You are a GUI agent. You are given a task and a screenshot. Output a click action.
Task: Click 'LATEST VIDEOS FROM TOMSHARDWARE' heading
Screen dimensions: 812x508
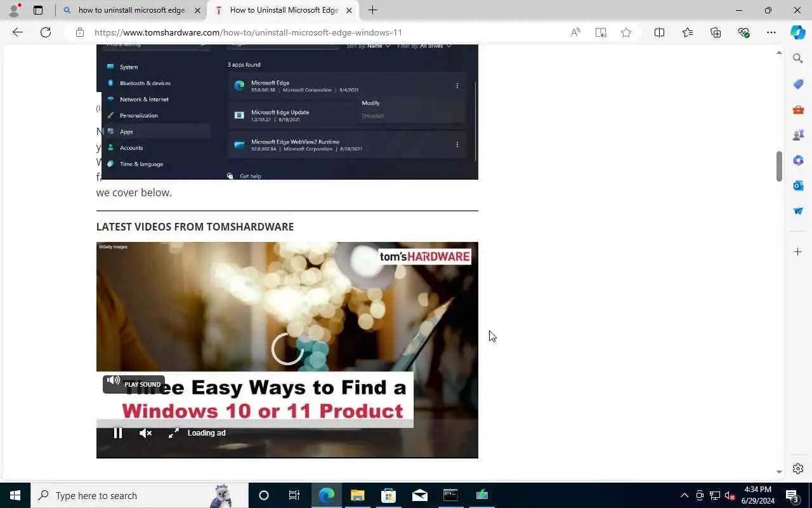[x=195, y=227]
